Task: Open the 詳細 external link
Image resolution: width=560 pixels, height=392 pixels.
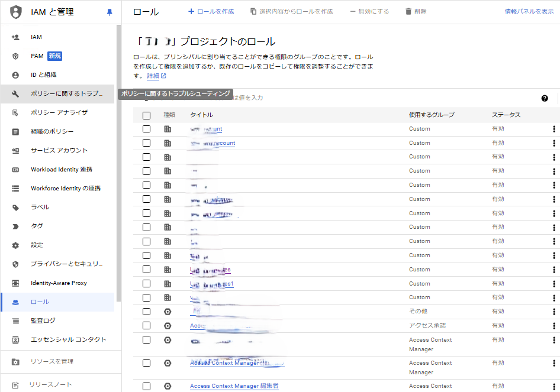Action: [156, 76]
